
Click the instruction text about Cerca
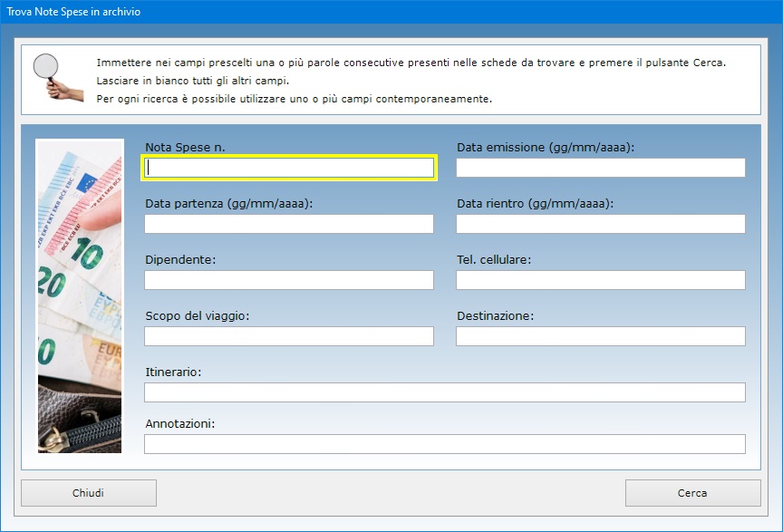click(411, 63)
